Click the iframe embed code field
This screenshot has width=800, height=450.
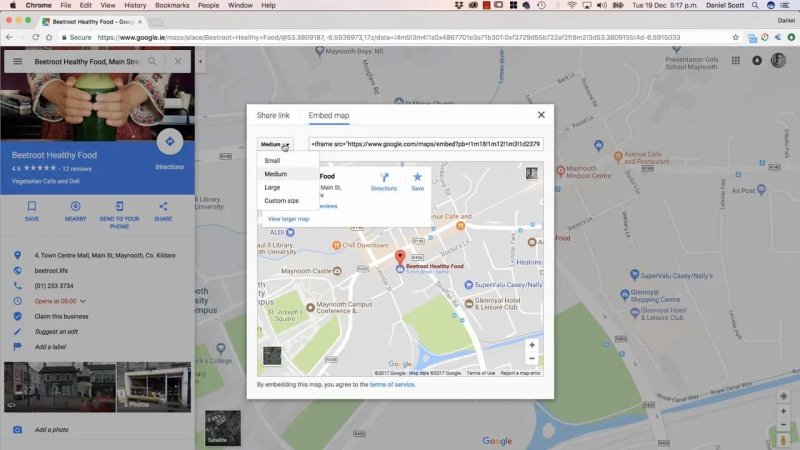[x=426, y=144]
